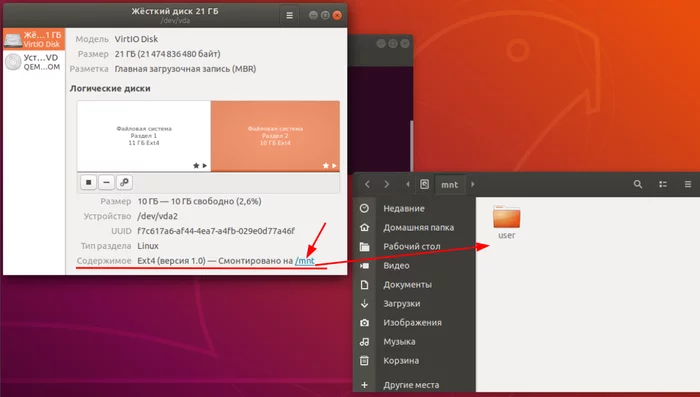
Task: Click the Recent clock icon in sidebar
Action: click(x=364, y=209)
